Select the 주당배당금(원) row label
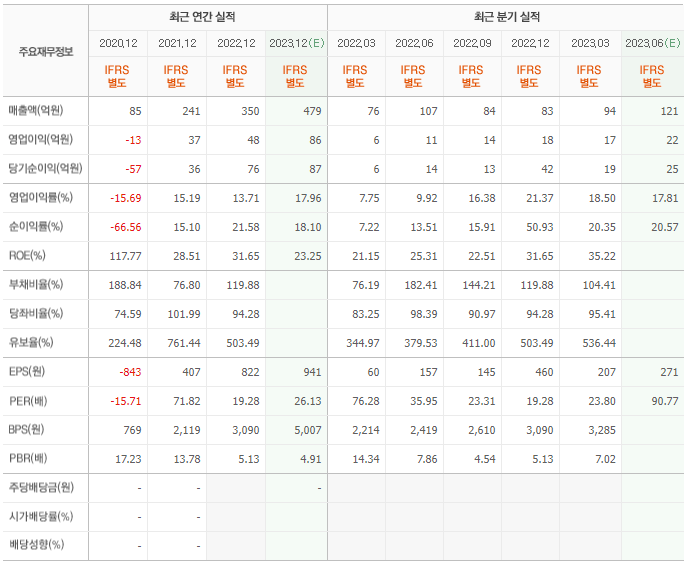This screenshot has height=564, width=688. point(41,488)
